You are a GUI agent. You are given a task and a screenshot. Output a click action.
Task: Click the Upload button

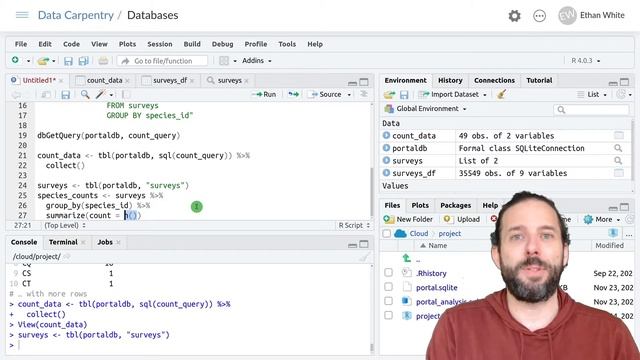click(x=462, y=219)
